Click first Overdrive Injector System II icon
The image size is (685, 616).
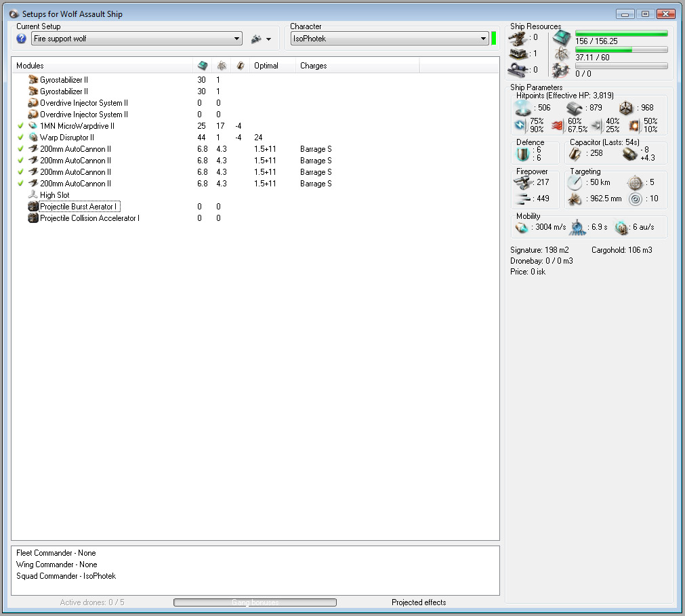33,103
